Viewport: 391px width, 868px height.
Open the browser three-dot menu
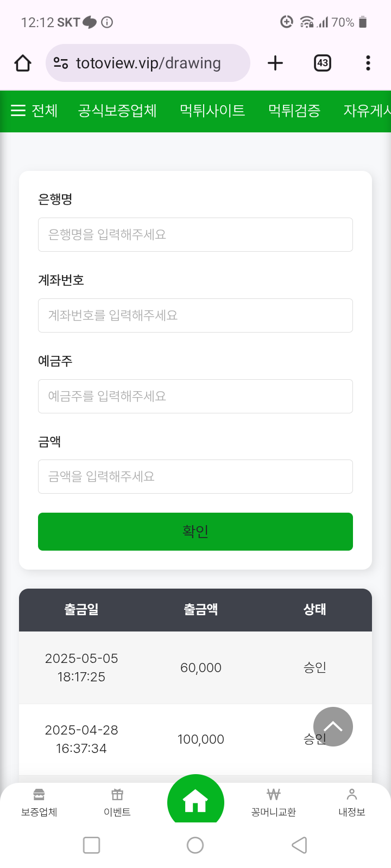368,63
